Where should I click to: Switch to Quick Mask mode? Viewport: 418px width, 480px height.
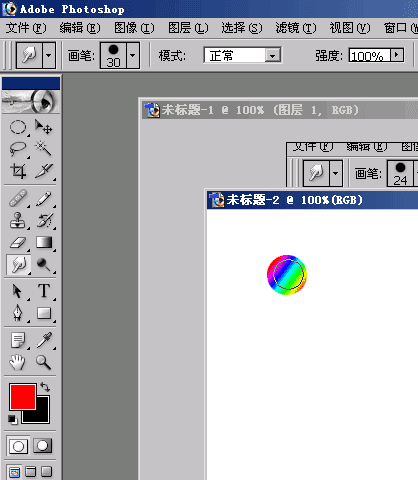click(43, 446)
